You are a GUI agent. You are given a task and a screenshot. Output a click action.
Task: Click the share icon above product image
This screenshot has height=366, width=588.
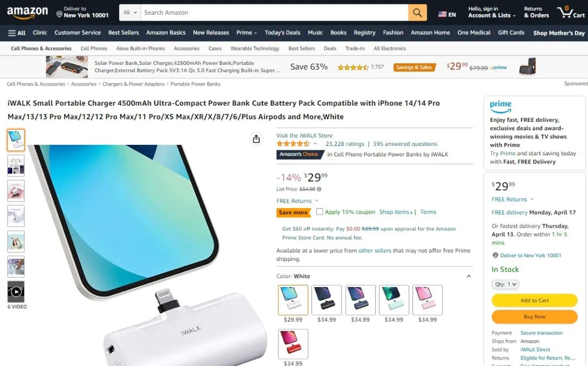coord(256,139)
